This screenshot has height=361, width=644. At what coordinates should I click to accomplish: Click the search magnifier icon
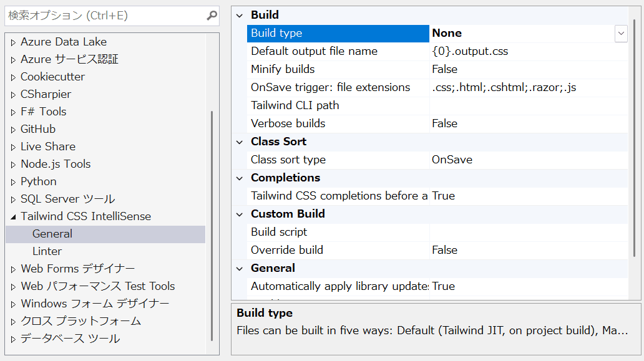[212, 16]
